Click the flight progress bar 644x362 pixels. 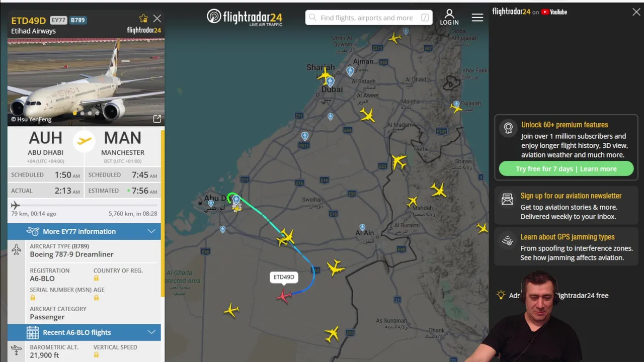84,205
